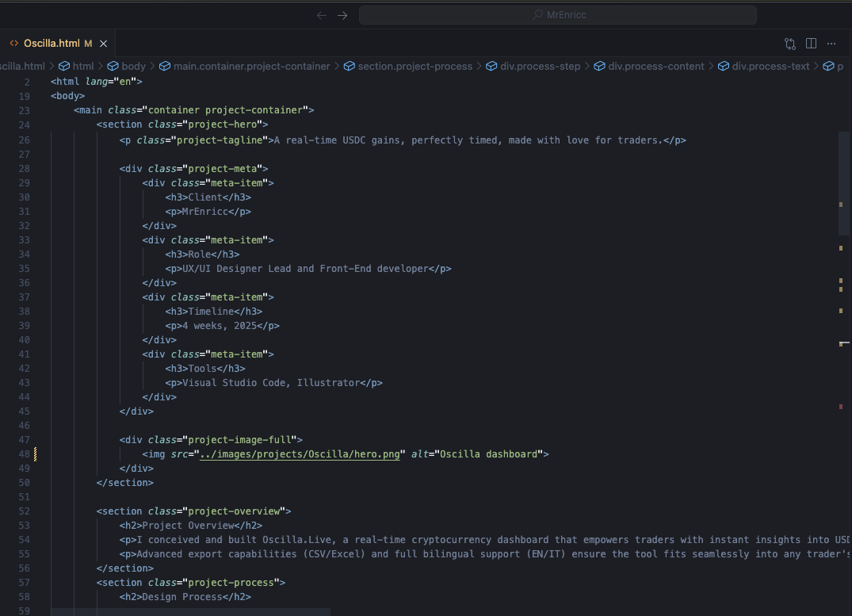Follow the ../images/projects/Oscilla/hero.png link
The height and width of the screenshot is (616, 852).
tap(300, 454)
